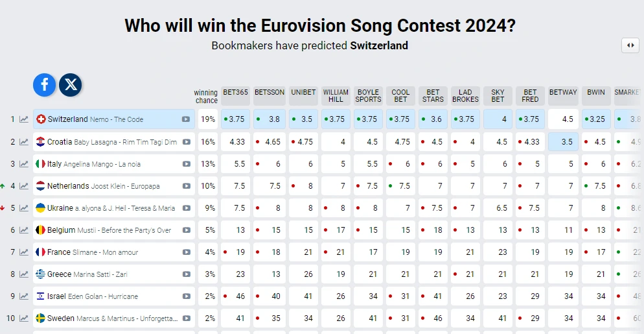The height and width of the screenshot is (334, 644).
Task: Open Switzerland Nemo entry link
Action: pos(95,119)
